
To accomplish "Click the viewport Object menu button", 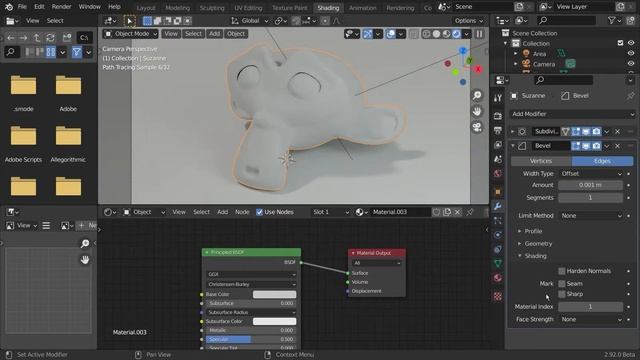I will coord(236,34).
